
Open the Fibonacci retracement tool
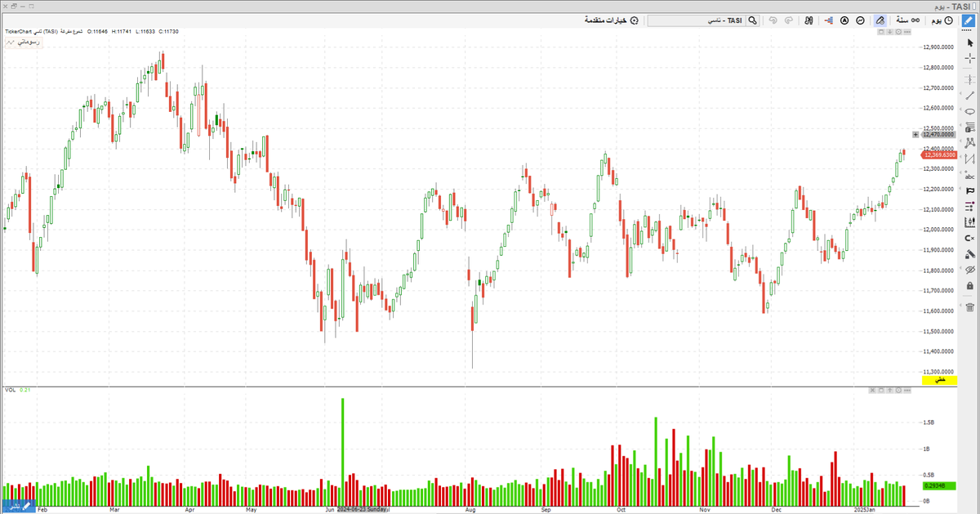coord(969,127)
